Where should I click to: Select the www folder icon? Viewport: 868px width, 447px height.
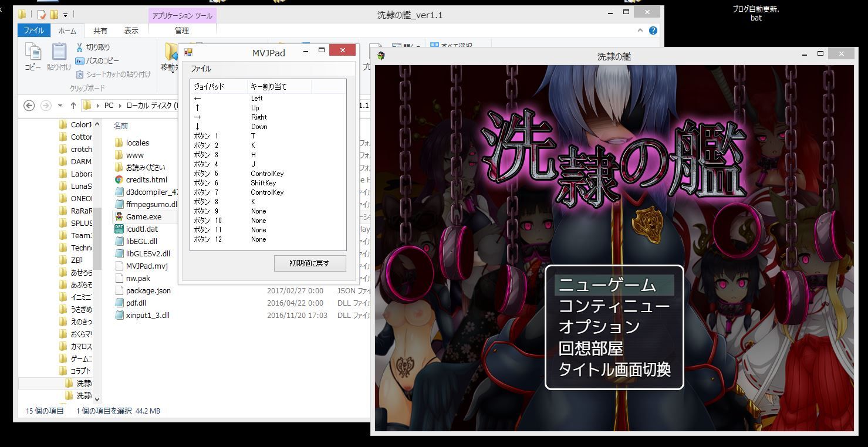click(119, 155)
